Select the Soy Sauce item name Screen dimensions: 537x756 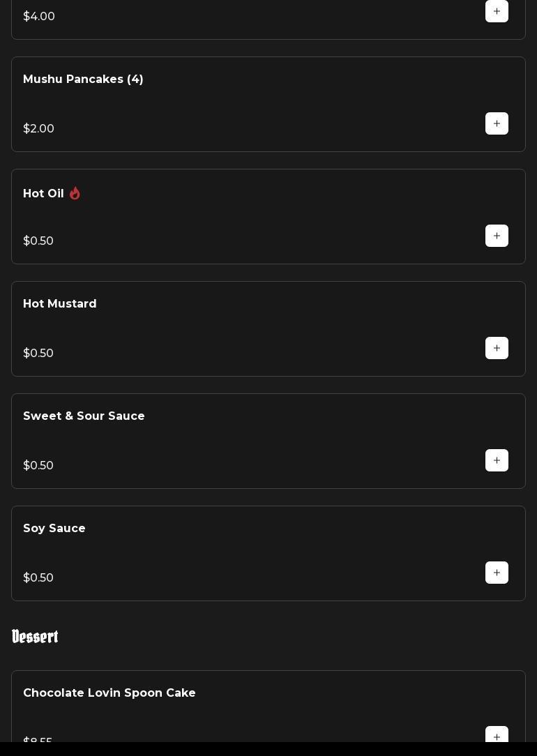click(x=54, y=529)
